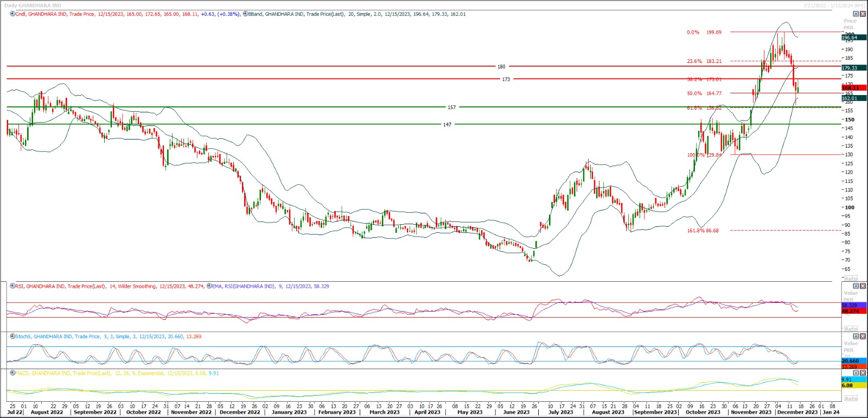Close the Stochastic indicator pane
The width and height of the screenshot is (868, 418).
point(863,337)
